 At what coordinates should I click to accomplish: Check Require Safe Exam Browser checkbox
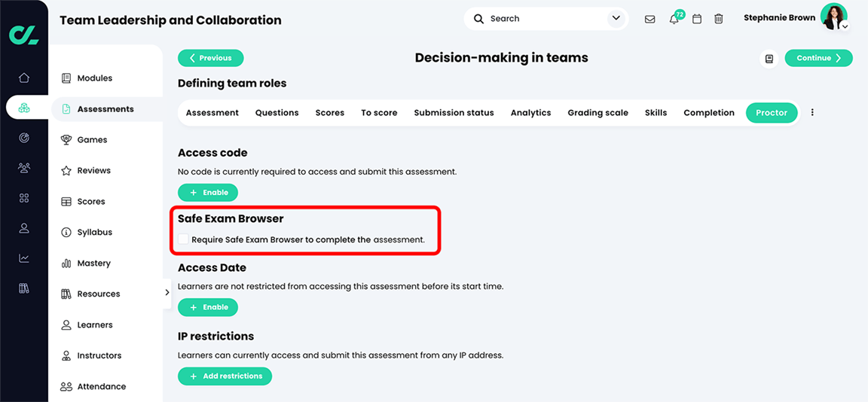click(x=183, y=239)
